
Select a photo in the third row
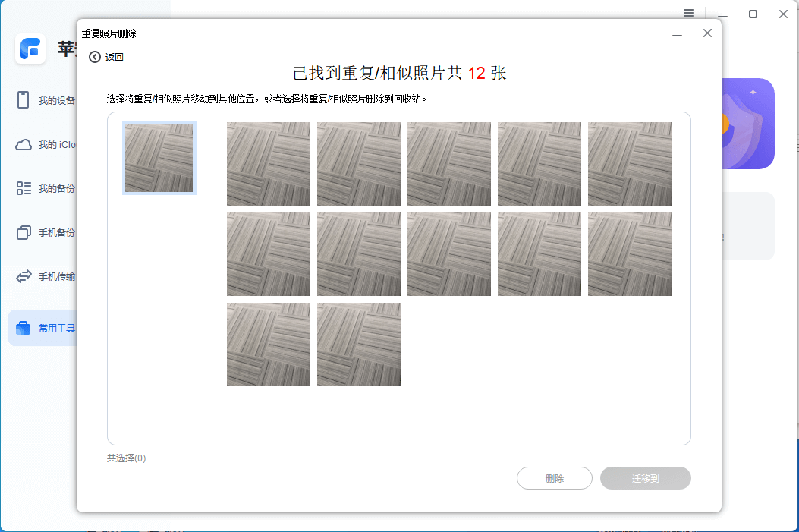point(268,345)
